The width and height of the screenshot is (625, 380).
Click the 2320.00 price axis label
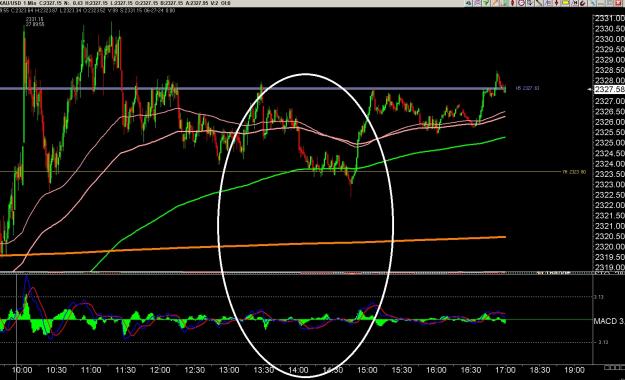tap(609, 246)
